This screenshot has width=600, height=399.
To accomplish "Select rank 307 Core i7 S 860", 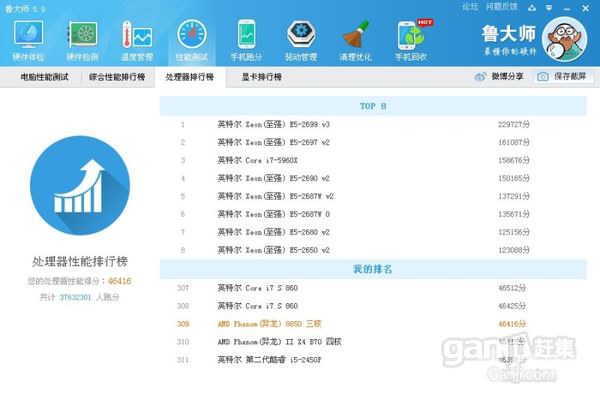I will [373, 288].
